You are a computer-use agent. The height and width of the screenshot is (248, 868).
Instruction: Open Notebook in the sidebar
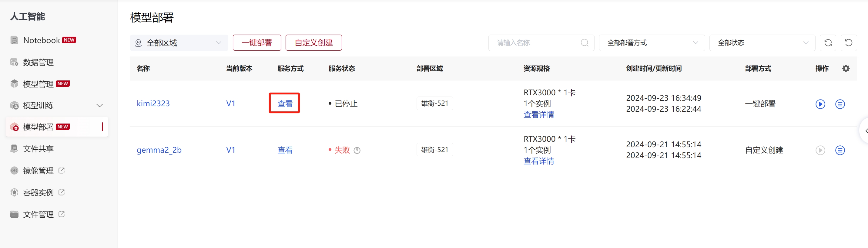coord(42,40)
